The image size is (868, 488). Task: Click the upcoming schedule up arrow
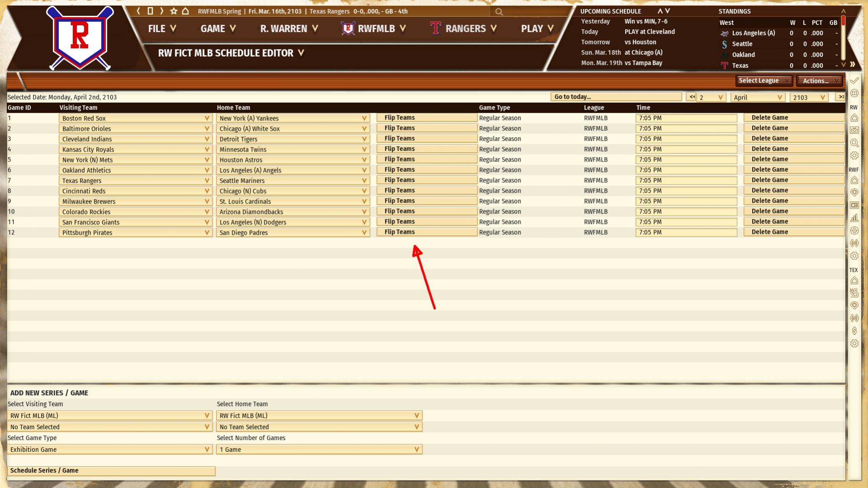tap(660, 11)
